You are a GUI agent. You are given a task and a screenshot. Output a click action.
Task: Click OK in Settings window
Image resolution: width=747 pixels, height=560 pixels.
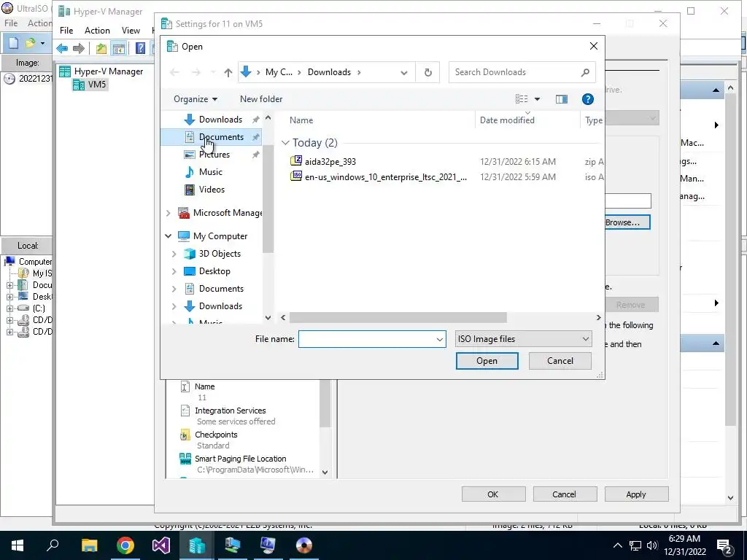pos(493,494)
